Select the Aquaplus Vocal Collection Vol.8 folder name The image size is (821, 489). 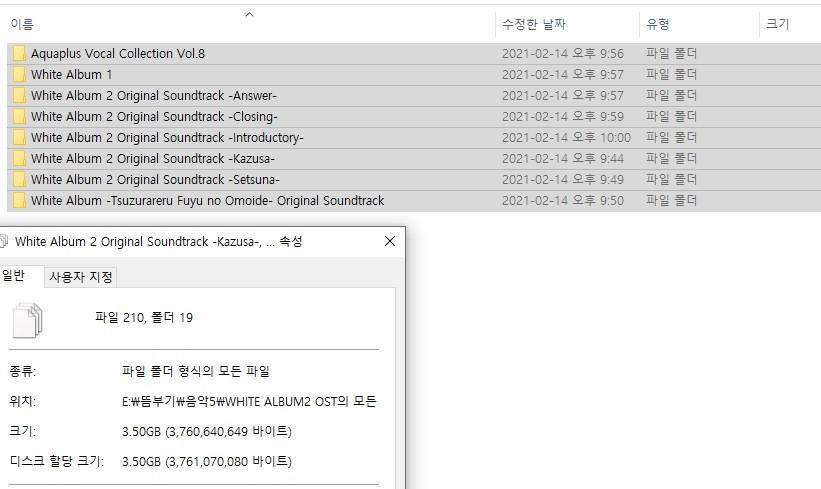coord(118,53)
